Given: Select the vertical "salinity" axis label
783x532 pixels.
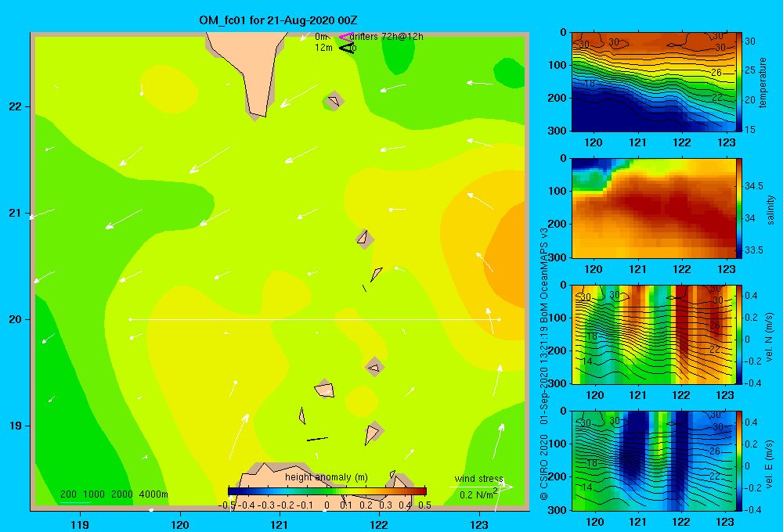Looking at the screenshot, I should coord(770,210).
